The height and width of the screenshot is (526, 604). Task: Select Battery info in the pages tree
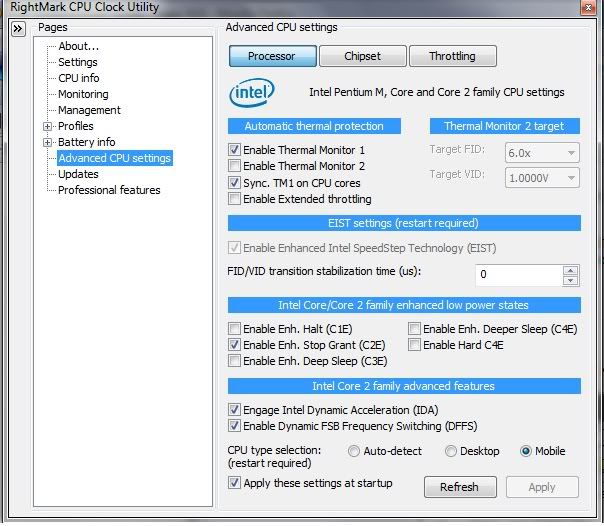click(x=87, y=142)
